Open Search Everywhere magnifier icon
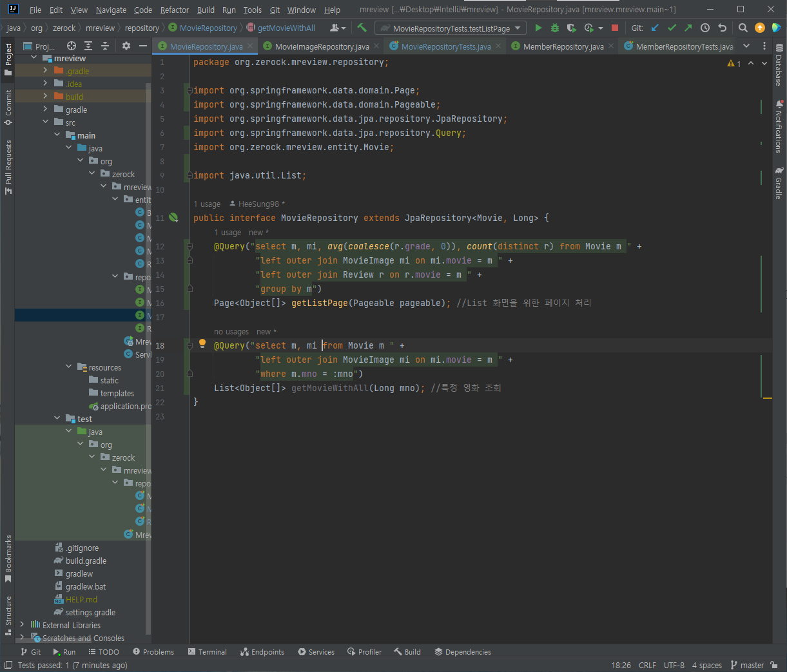 pyautogui.click(x=743, y=28)
